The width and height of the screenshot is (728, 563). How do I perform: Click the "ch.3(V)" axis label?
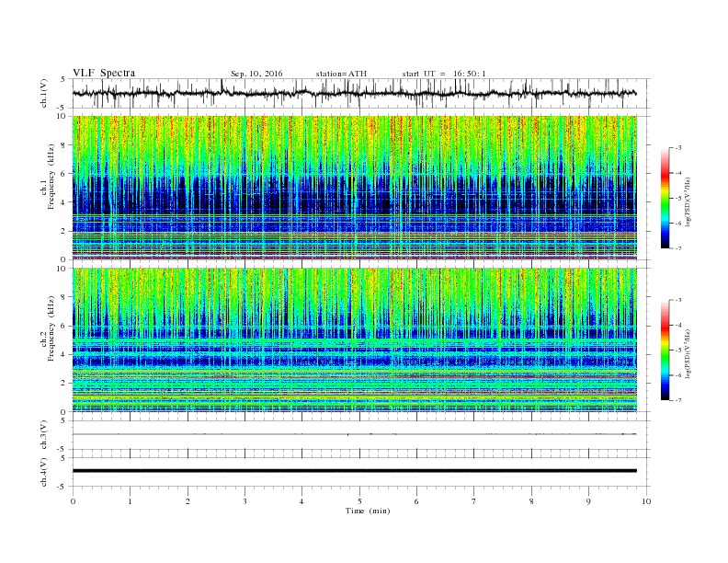(44, 435)
